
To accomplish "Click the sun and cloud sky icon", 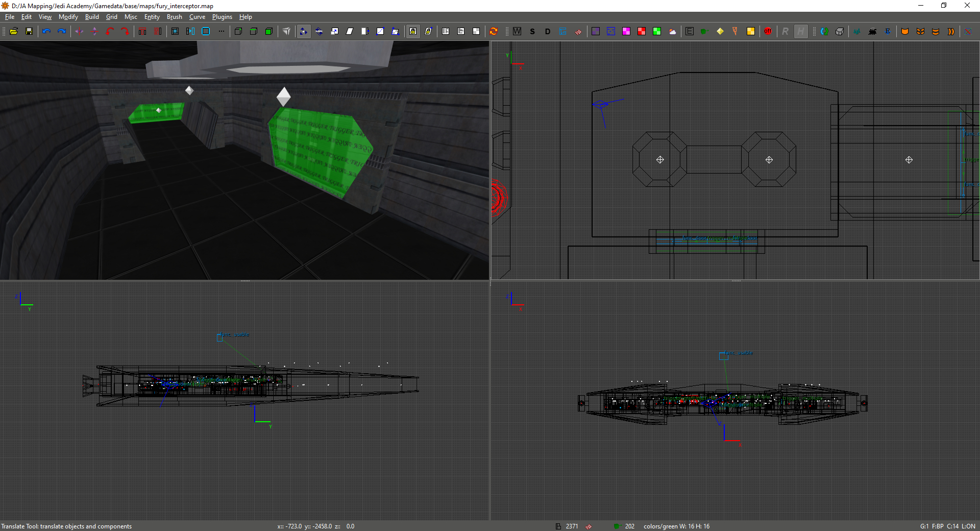I will point(672,31).
